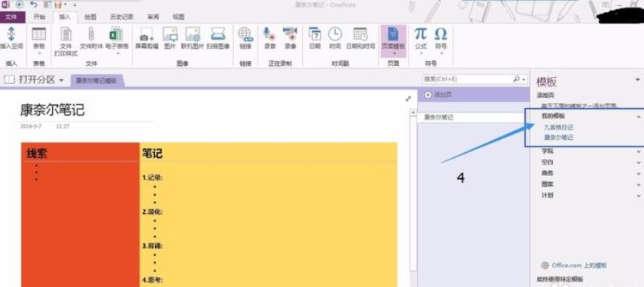Click the Scanned Image (扫描图像) icon

pos(217,34)
